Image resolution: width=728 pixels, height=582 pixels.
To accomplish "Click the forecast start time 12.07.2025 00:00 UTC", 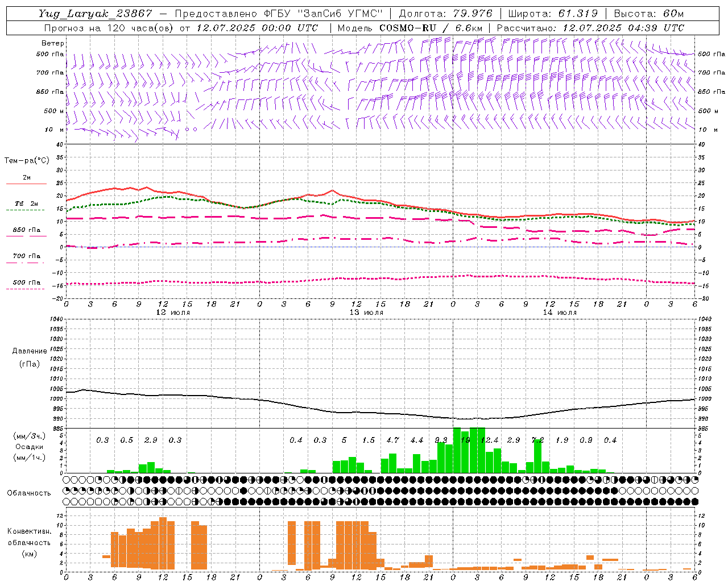I will (x=257, y=28).
